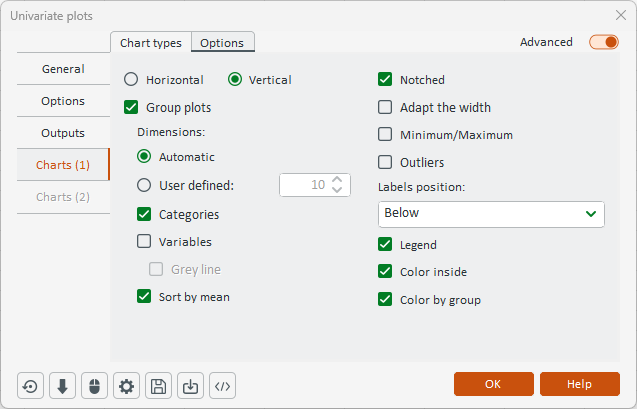The image size is (637, 409).
Task: Open settings with the gear icon
Action: [x=126, y=386]
